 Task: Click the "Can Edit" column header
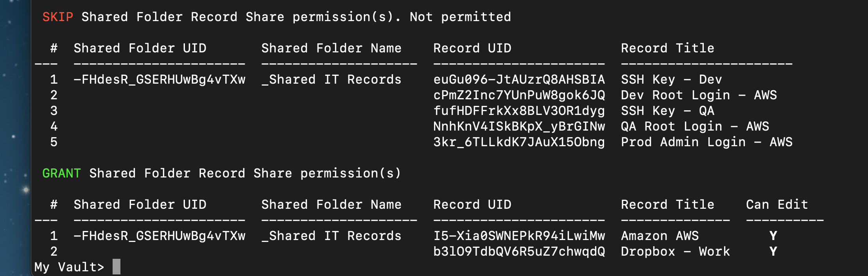777,204
